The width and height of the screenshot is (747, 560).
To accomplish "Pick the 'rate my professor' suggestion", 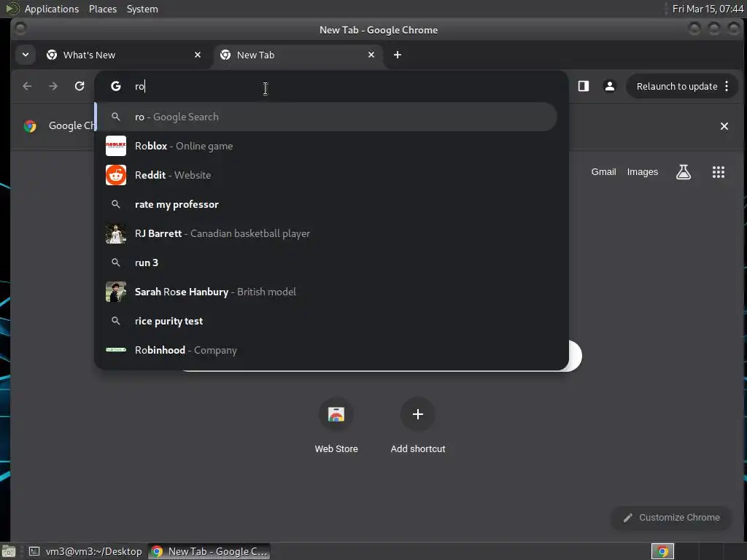I will click(x=326, y=204).
